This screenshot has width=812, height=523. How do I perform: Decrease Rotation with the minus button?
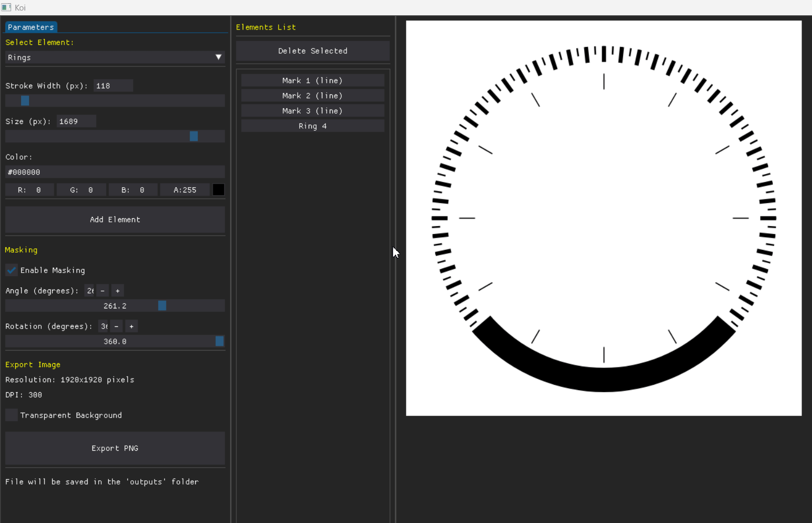coord(117,327)
